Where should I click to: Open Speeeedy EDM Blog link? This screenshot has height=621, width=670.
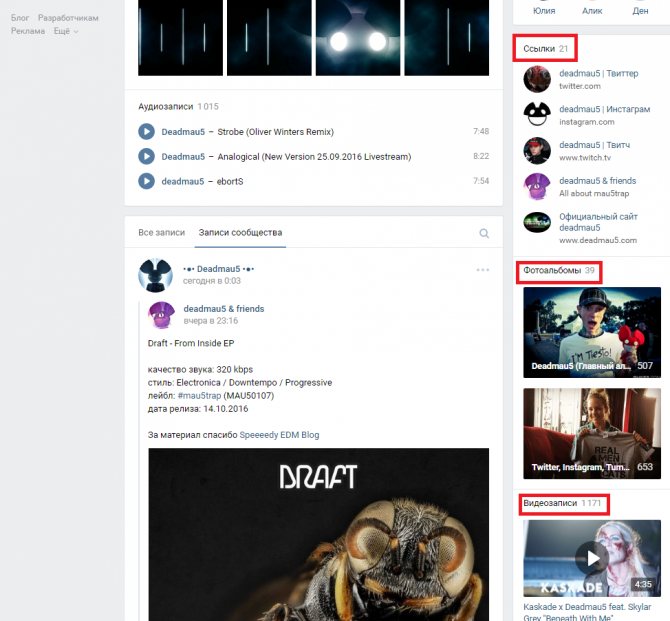pyautogui.click(x=279, y=435)
